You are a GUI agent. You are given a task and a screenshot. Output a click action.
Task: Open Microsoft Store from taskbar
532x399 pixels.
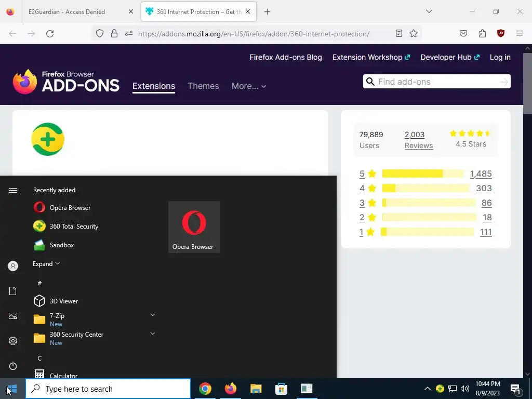281,389
